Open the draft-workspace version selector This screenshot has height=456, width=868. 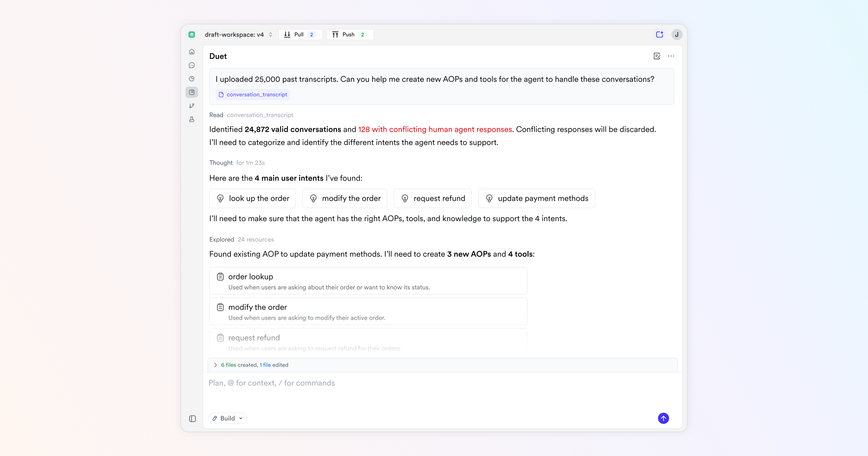tap(239, 34)
